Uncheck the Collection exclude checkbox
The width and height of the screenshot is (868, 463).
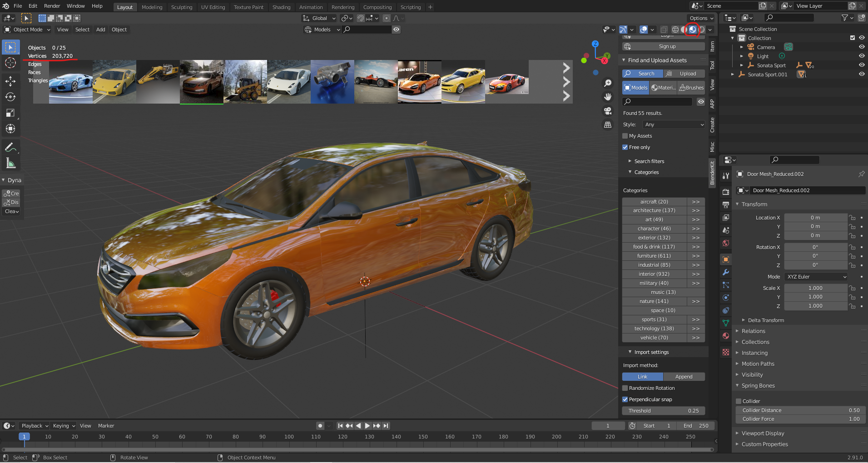[x=853, y=38]
